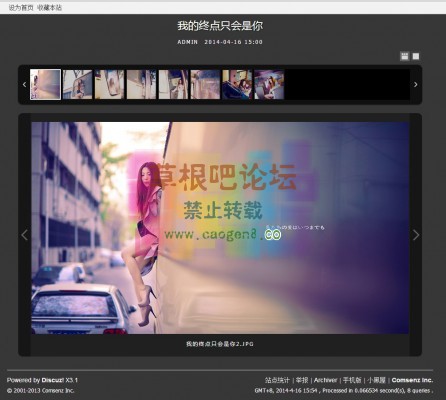Select the first highlighted thumbnail
The height and width of the screenshot is (400, 446).
(x=45, y=84)
